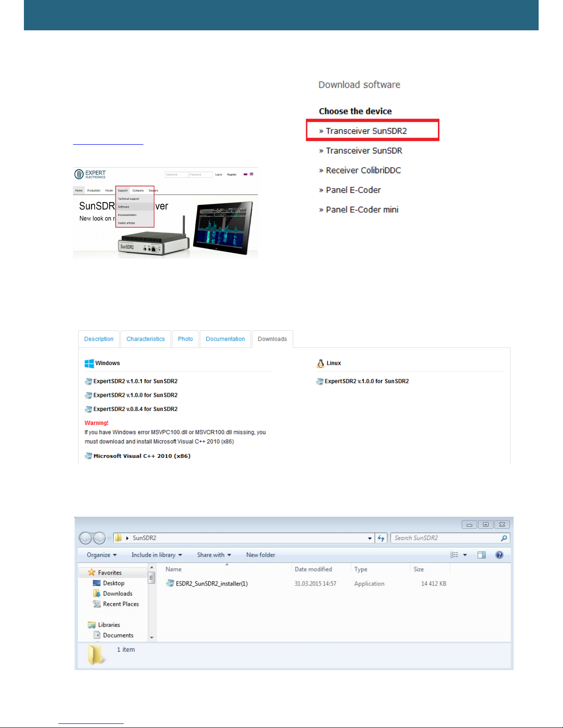Click the Expert Electronics logo

click(90, 174)
